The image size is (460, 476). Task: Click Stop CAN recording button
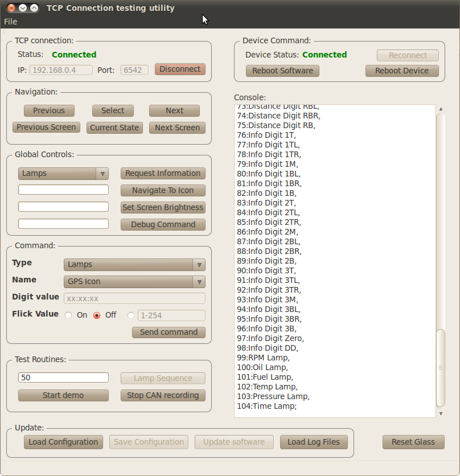[163, 395]
